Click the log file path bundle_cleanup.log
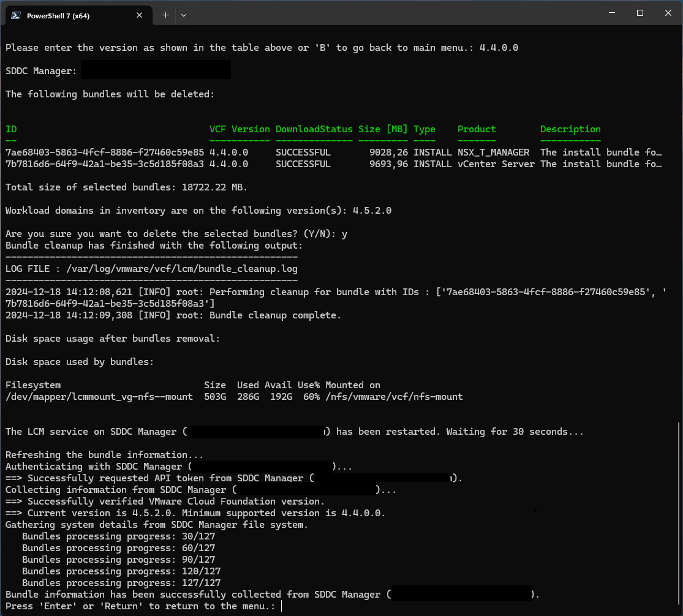The height and width of the screenshot is (616, 683). [182, 269]
